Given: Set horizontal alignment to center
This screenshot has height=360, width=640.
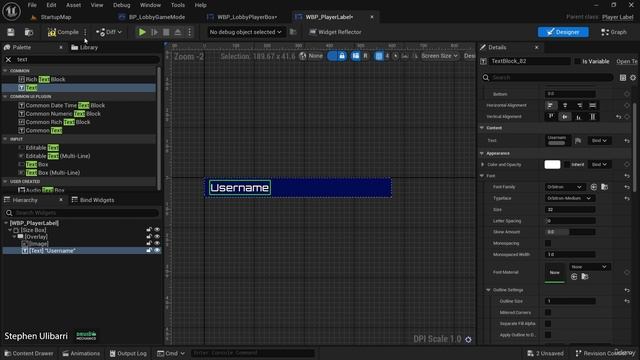Looking at the screenshot, I should coord(565,105).
